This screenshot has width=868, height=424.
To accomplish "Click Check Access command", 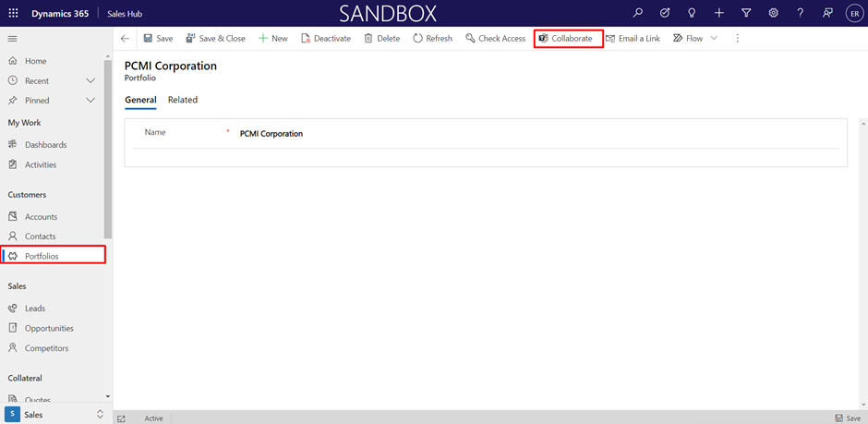I will [x=496, y=39].
